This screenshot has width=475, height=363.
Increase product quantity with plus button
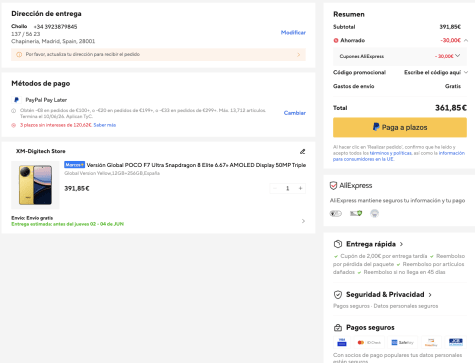point(300,188)
